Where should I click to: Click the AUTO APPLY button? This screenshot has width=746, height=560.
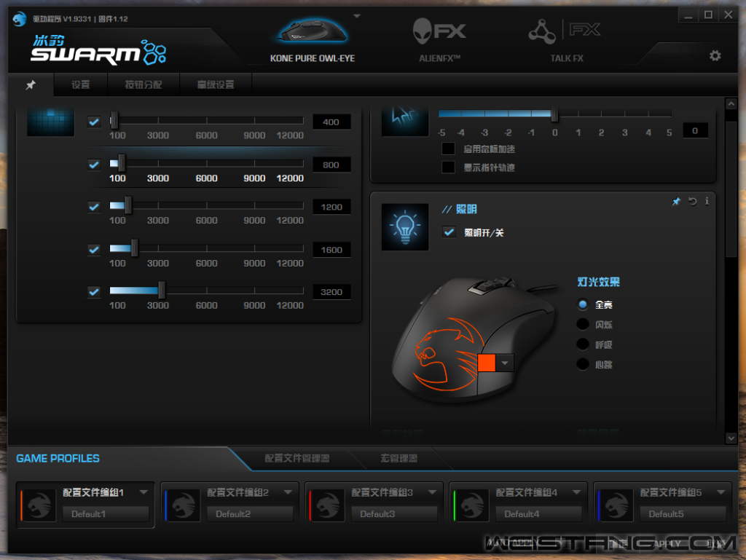tap(514, 543)
